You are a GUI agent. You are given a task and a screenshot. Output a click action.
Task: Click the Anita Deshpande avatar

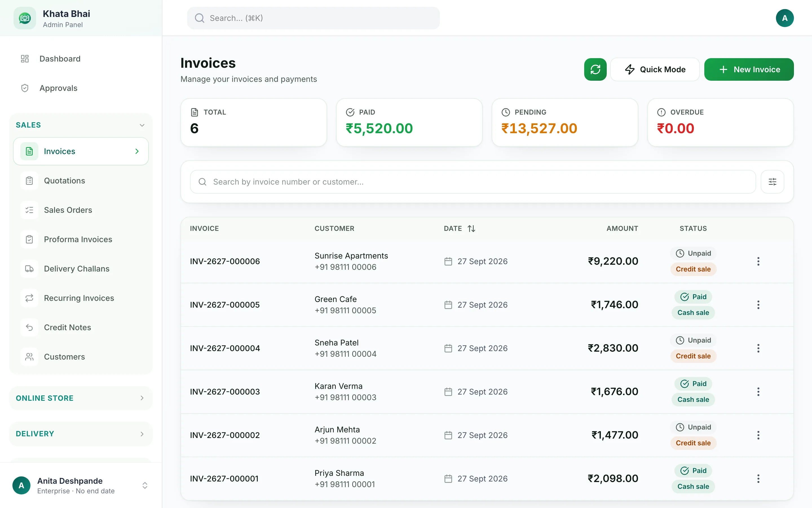(x=21, y=485)
